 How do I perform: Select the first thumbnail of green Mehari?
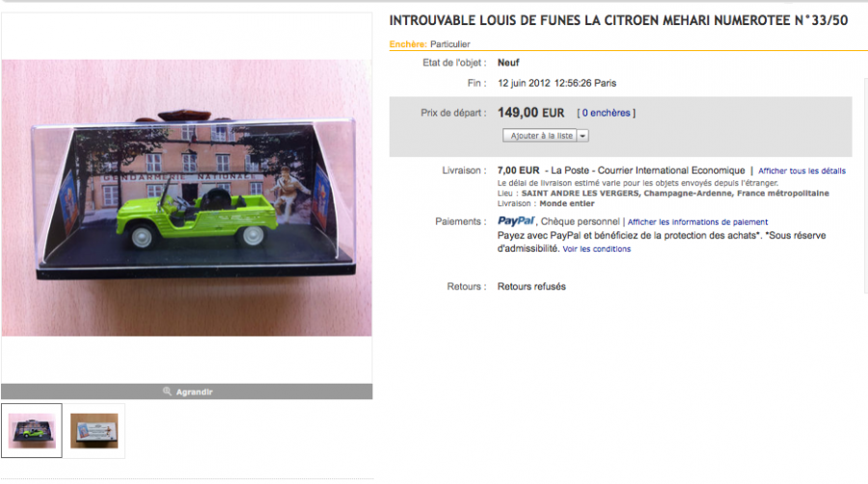point(32,430)
